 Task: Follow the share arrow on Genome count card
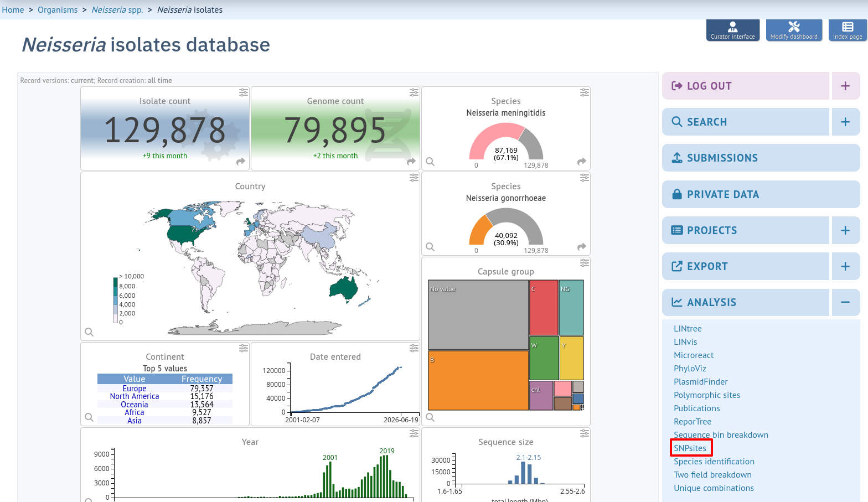[411, 162]
